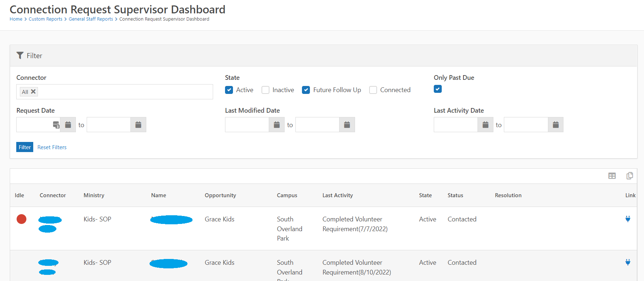Click Last Modified Date end input

tap(317, 125)
